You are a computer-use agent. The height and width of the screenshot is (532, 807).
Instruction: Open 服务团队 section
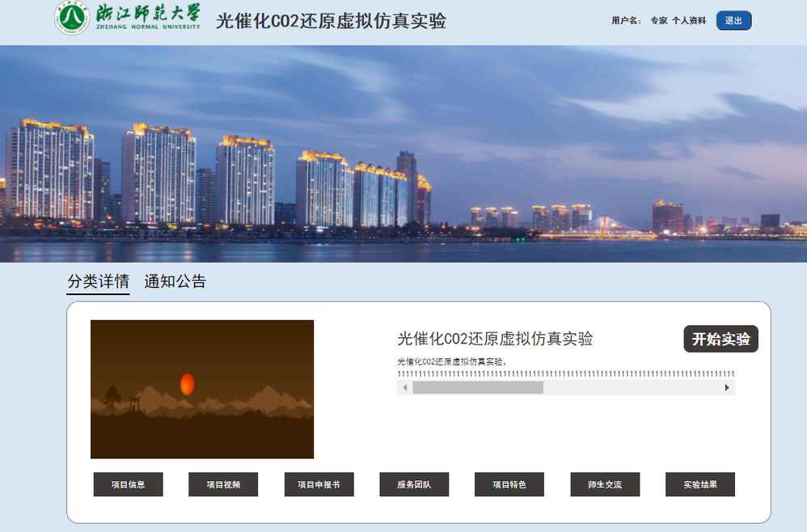[414, 484]
